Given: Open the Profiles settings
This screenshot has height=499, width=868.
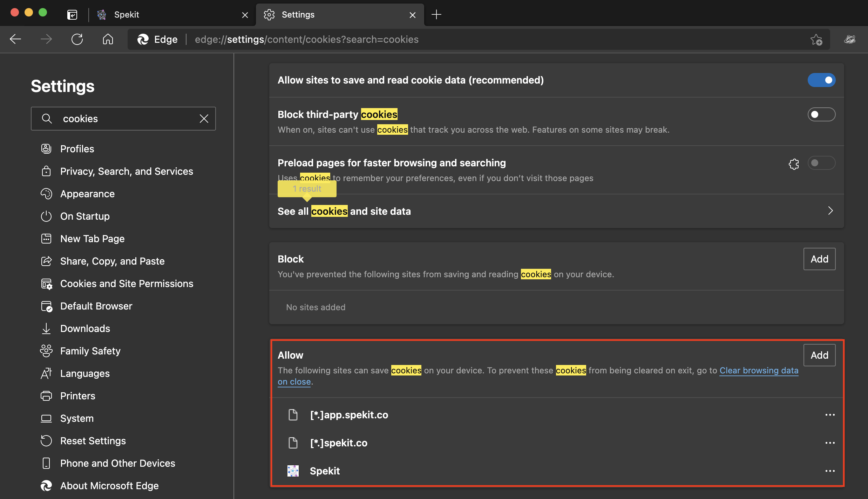Looking at the screenshot, I should 77,149.
